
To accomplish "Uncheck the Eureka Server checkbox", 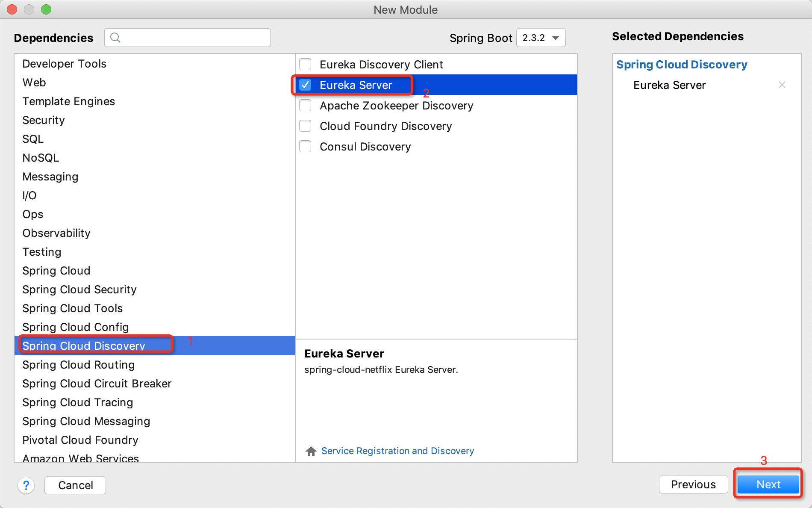I will coord(305,85).
